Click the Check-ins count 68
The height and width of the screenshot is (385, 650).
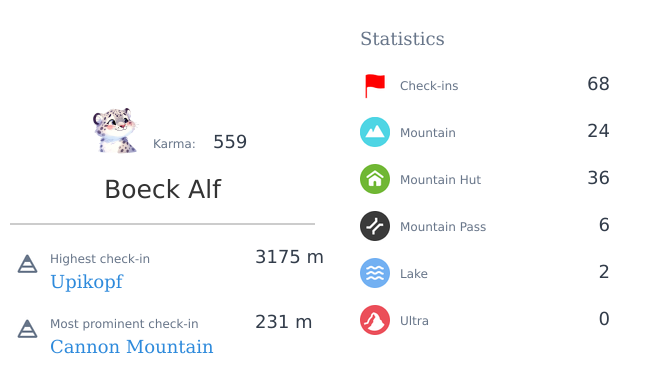598,84
